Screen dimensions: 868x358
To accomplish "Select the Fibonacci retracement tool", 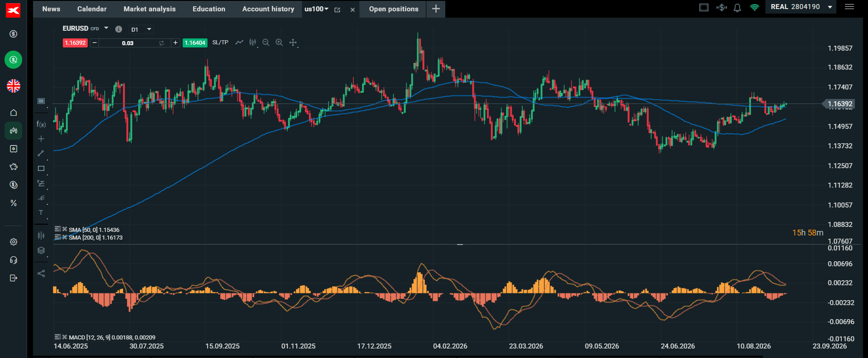I will [41, 184].
